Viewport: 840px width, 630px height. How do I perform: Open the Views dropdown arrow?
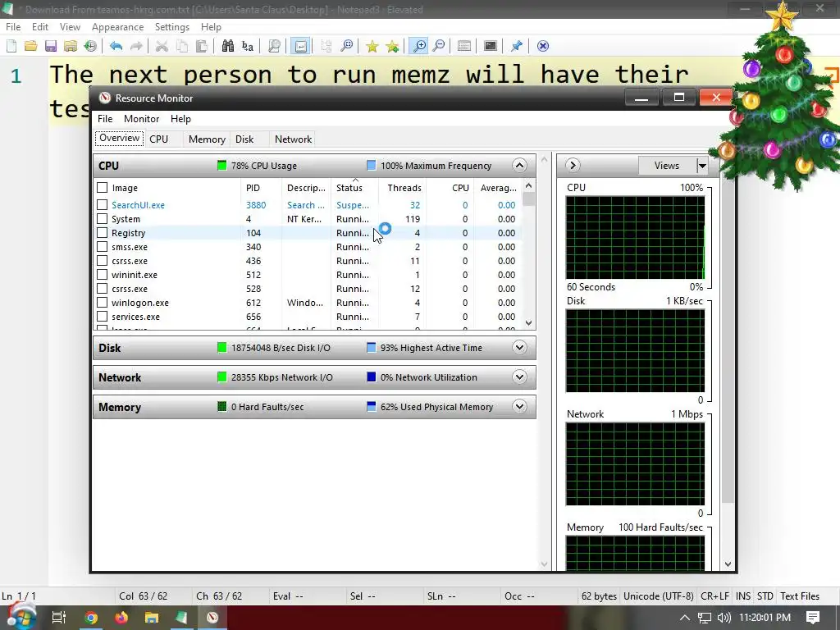(x=702, y=166)
